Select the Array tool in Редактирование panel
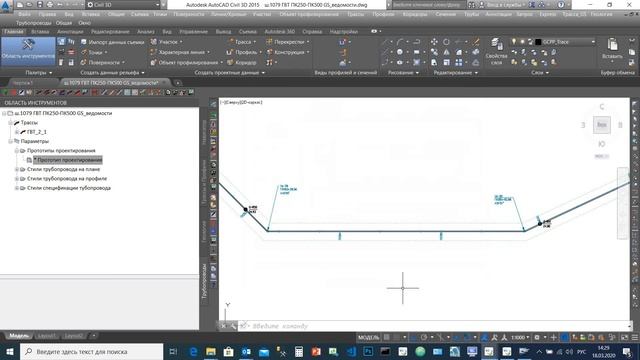Viewport: 640px width, 360px height. pyautogui.click(x=459, y=62)
